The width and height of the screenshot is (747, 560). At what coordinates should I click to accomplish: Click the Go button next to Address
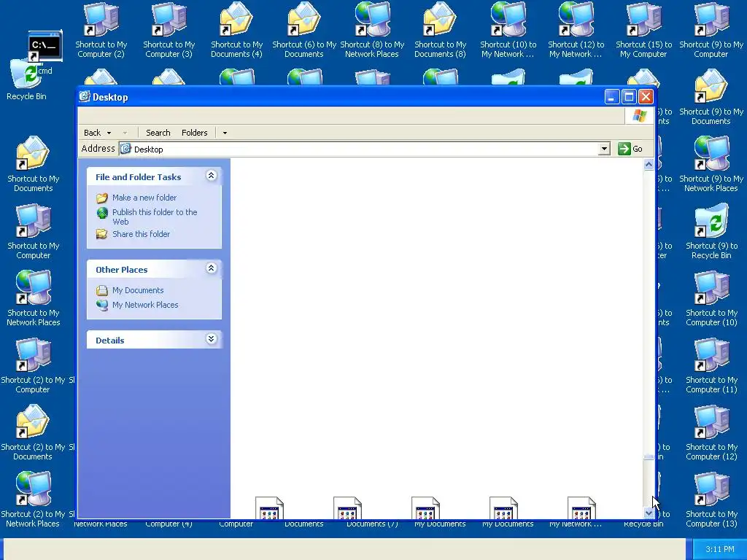pos(630,149)
